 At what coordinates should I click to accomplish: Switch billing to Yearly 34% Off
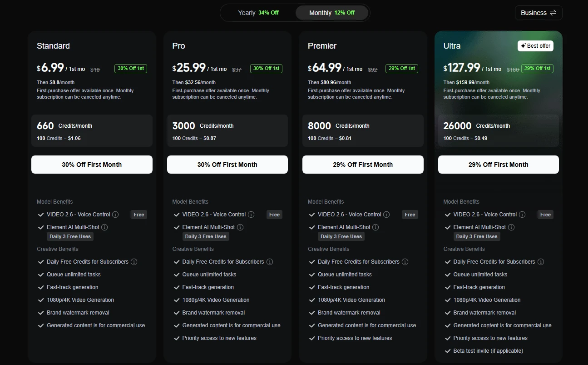(x=258, y=13)
